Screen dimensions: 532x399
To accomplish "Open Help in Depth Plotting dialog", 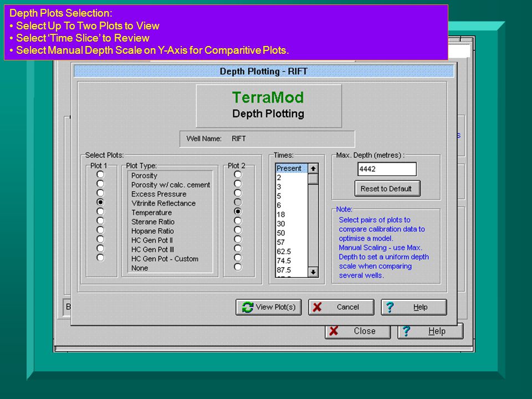I will click(x=413, y=307).
